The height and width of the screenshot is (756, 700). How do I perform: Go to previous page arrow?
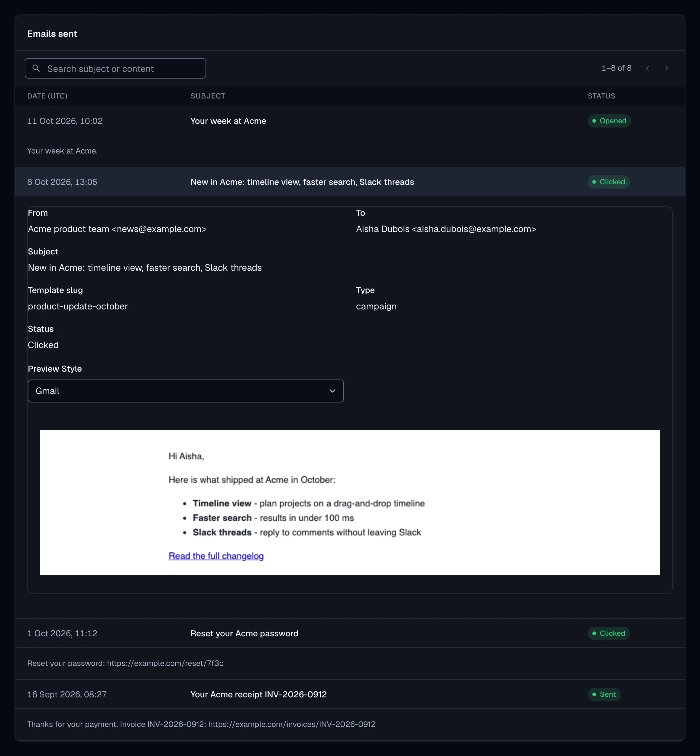(647, 68)
